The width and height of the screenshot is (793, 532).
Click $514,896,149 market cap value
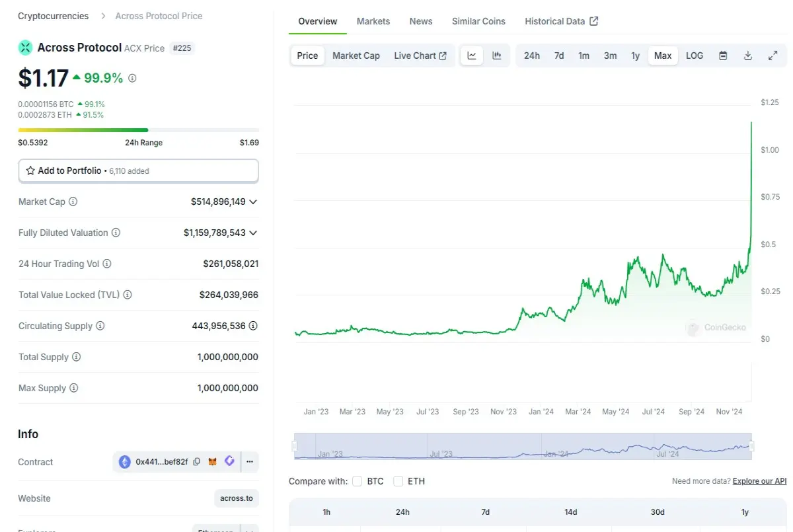pos(218,202)
